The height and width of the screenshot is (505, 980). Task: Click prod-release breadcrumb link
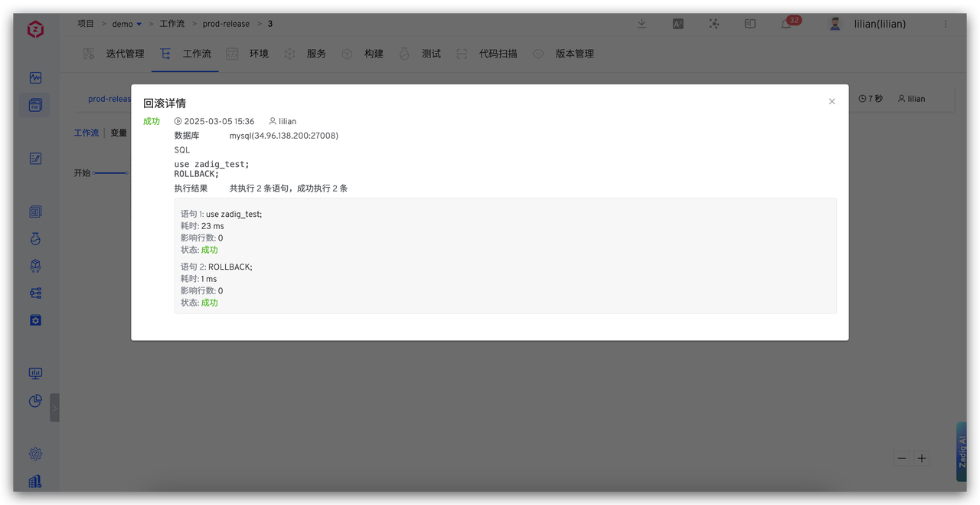coord(226,24)
